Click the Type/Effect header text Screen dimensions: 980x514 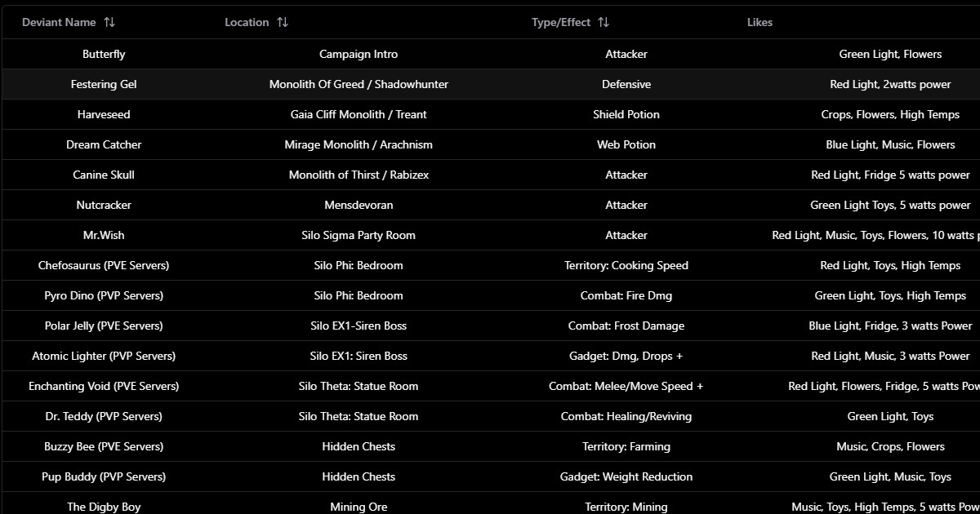pyautogui.click(x=560, y=23)
